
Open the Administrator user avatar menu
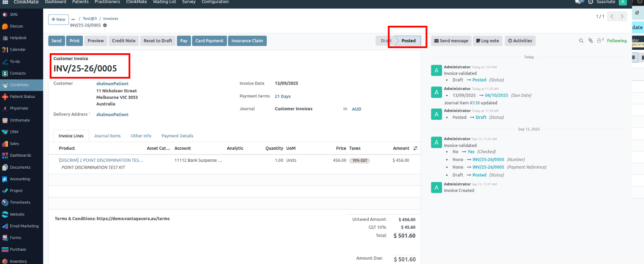[x=622, y=2]
